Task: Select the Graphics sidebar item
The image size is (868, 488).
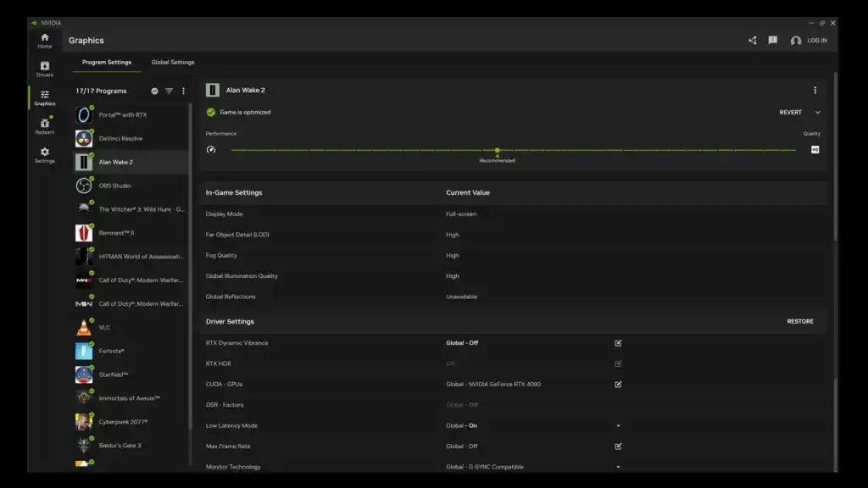Action: tap(45, 98)
